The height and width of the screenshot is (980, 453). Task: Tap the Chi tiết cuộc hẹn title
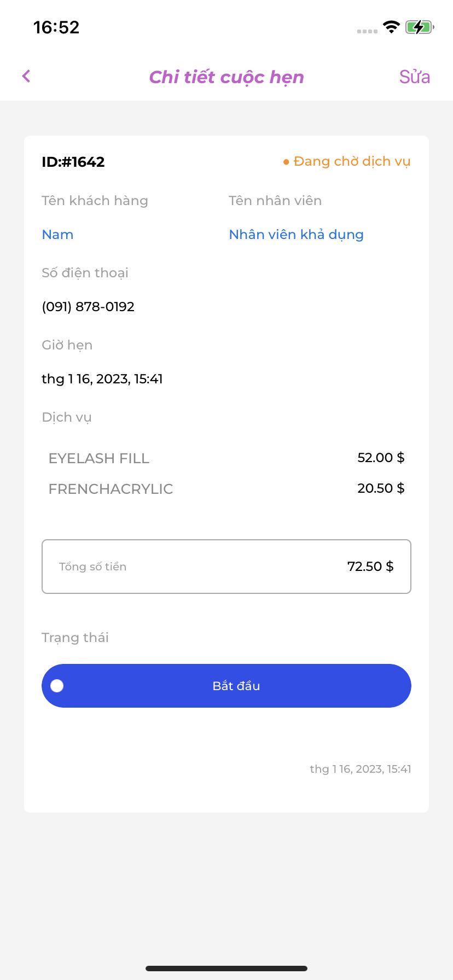coord(226,77)
